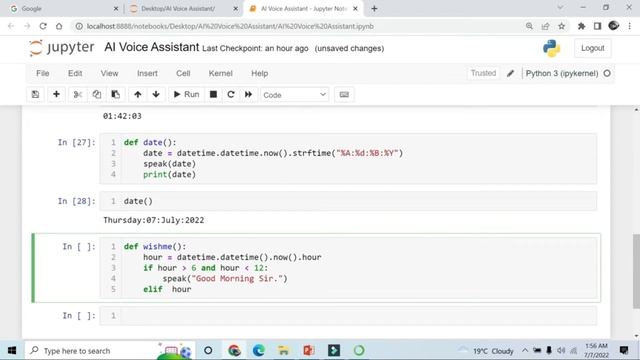Image resolution: width=640 pixels, height=360 pixels.
Task: Interrupt the kernel with stop icon
Action: 213,94
